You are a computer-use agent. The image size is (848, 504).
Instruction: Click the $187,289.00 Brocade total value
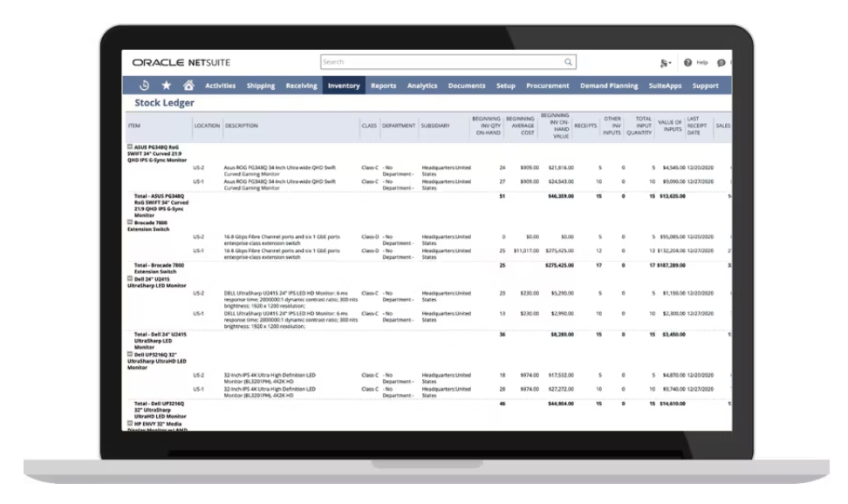(671, 266)
